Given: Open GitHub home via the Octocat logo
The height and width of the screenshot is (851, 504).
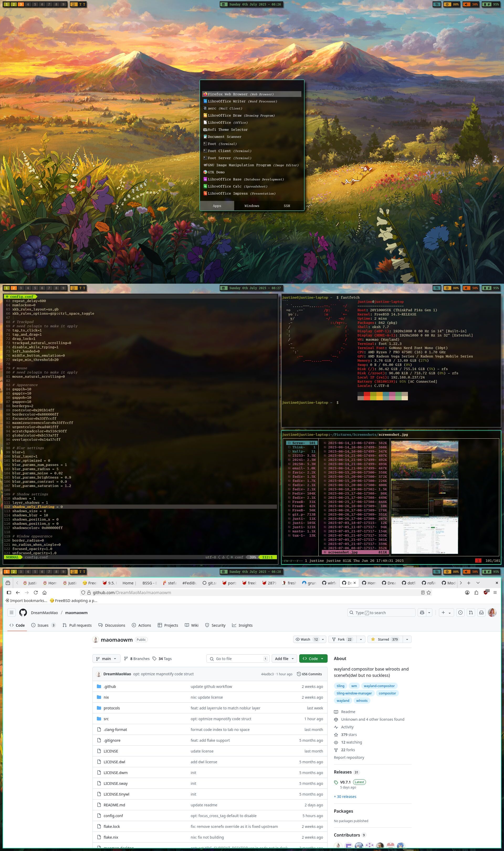Looking at the screenshot, I should tap(23, 613).
